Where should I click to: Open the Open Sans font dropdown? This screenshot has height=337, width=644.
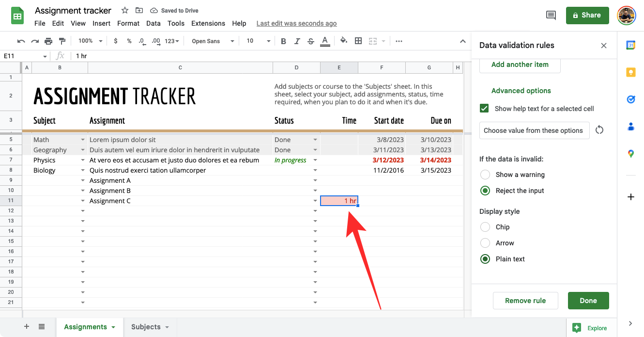(x=213, y=41)
